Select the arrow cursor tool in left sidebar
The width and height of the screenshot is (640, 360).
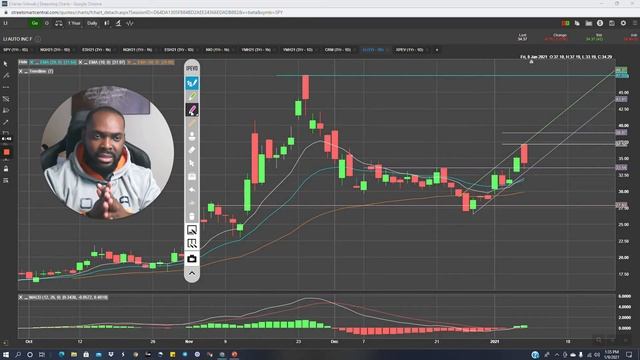tap(6, 64)
